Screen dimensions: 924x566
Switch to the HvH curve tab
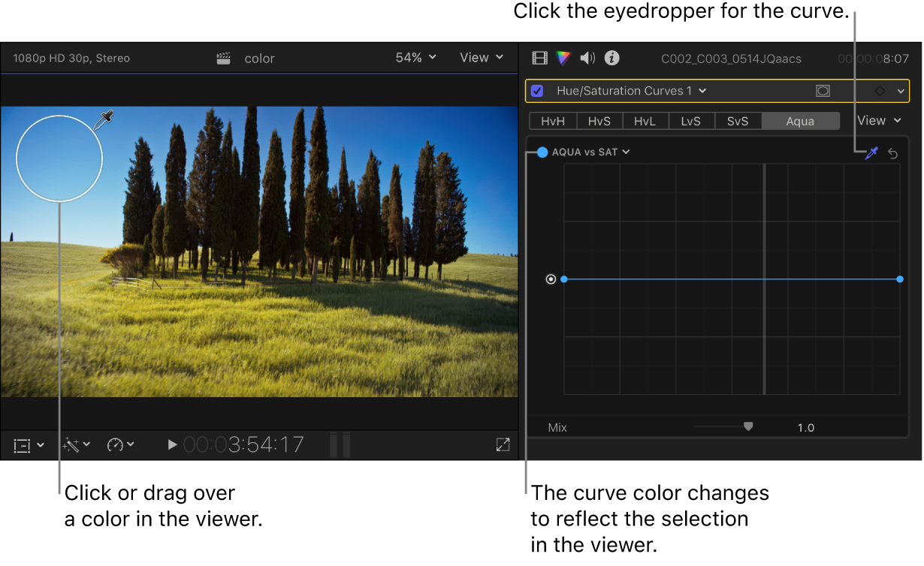click(x=552, y=120)
